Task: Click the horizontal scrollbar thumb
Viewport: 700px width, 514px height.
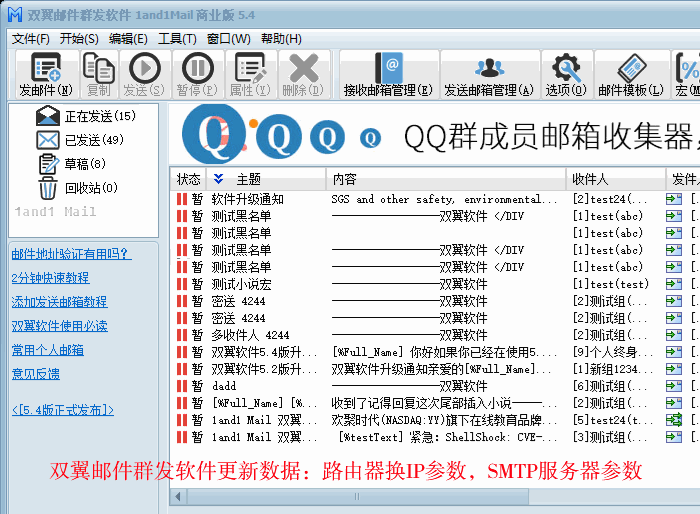Action: (x=358, y=496)
